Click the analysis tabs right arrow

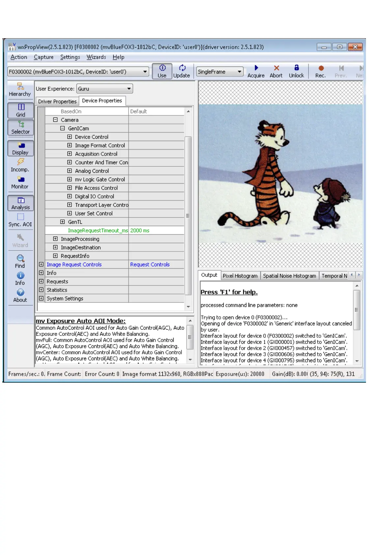pos(359,275)
